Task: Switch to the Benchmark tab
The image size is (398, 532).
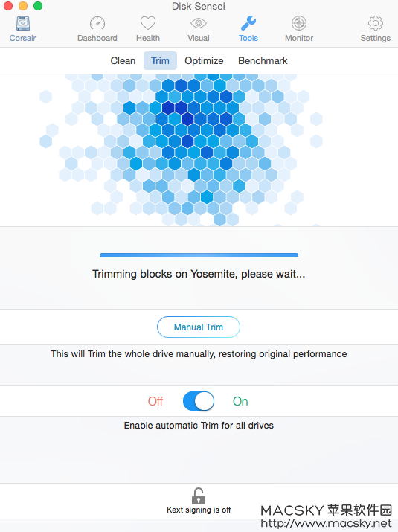Action: 263,61
